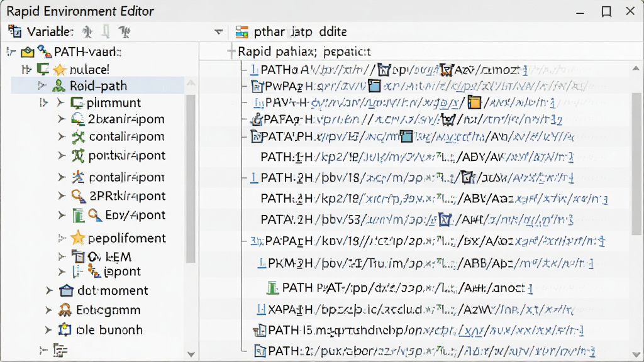Expand the "dot moment" node

(x=49, y=290)
